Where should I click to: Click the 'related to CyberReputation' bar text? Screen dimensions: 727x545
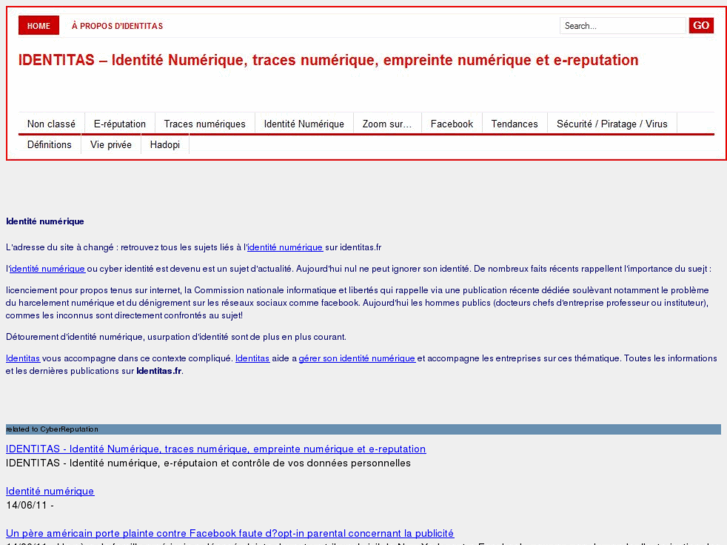pos(52,429)
